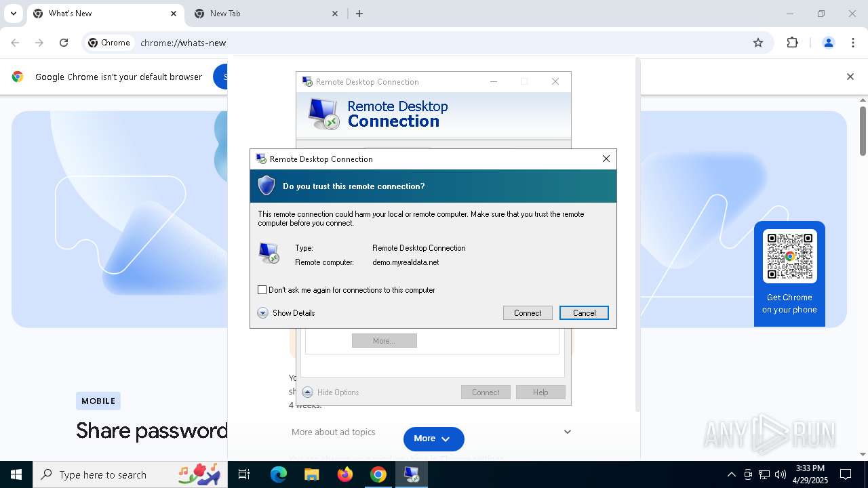Go back in Chrome
Screen dimensions: 868x488
(x=15, y=43)
